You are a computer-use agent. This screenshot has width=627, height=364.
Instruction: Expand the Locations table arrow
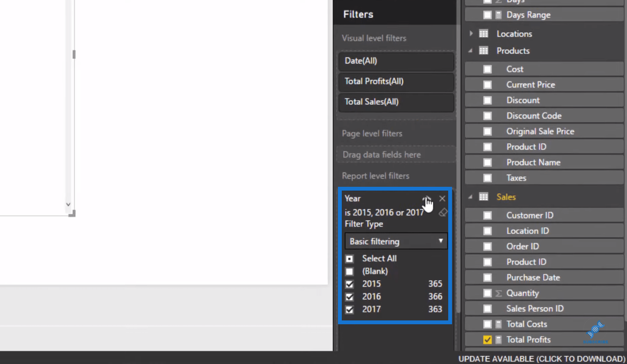click(x=471, y=34)
